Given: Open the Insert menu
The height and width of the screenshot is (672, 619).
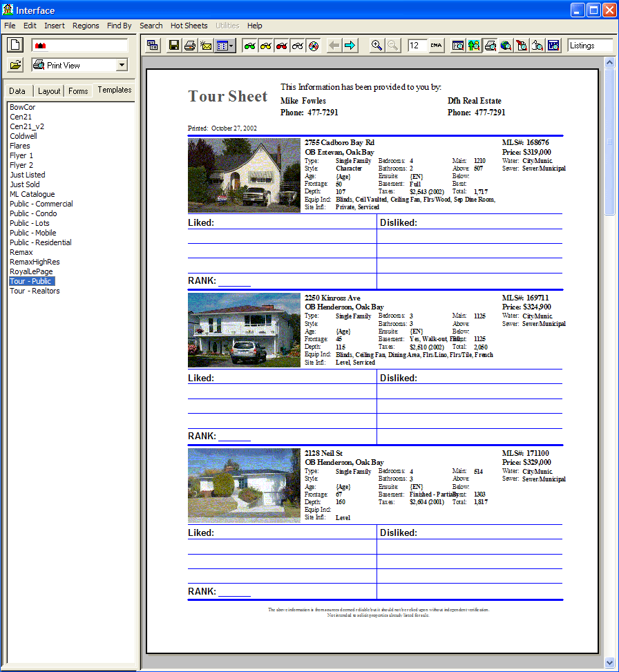Looking at the screenshot, I should coord(55,26).
